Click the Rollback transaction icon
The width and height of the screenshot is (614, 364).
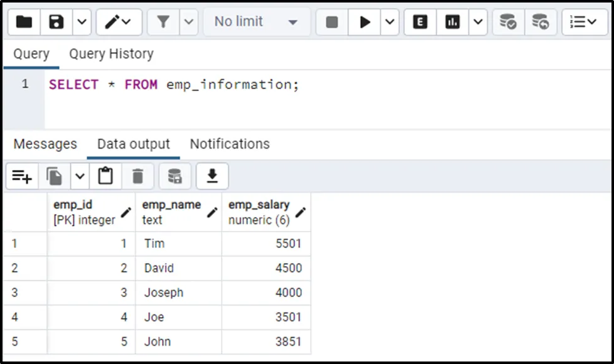pos(540,22)
